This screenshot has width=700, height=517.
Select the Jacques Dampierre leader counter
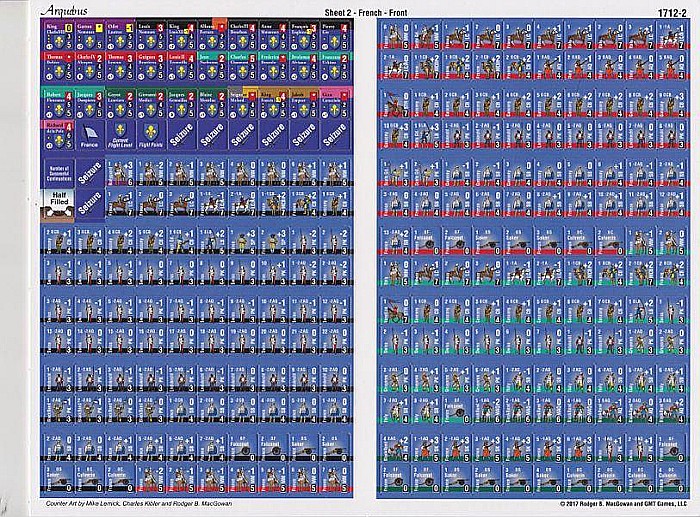pyautogui.click(x=90, y=104)
